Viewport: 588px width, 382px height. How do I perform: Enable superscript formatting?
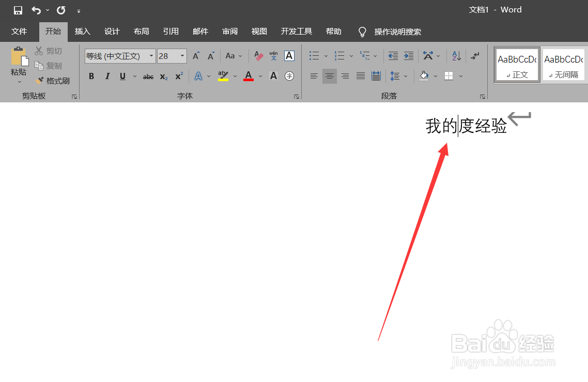(178, 76)
